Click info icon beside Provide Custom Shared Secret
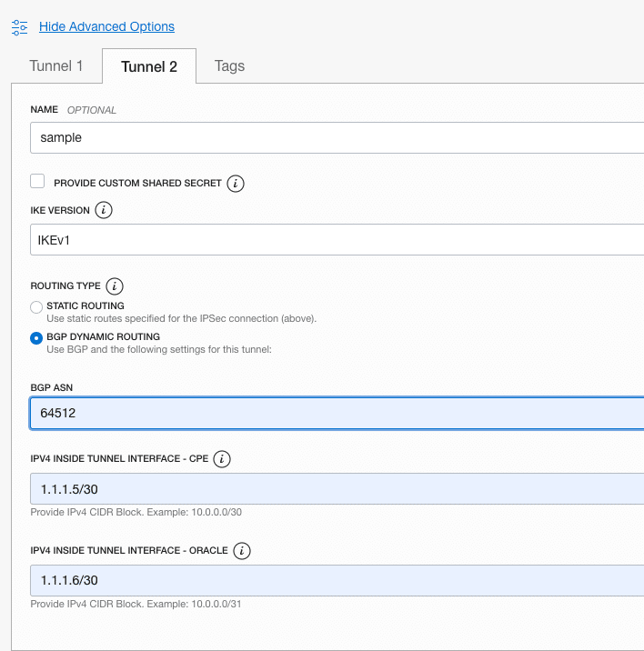The width and height of the screenshot is (644, 651). click(x=236, y=184)
